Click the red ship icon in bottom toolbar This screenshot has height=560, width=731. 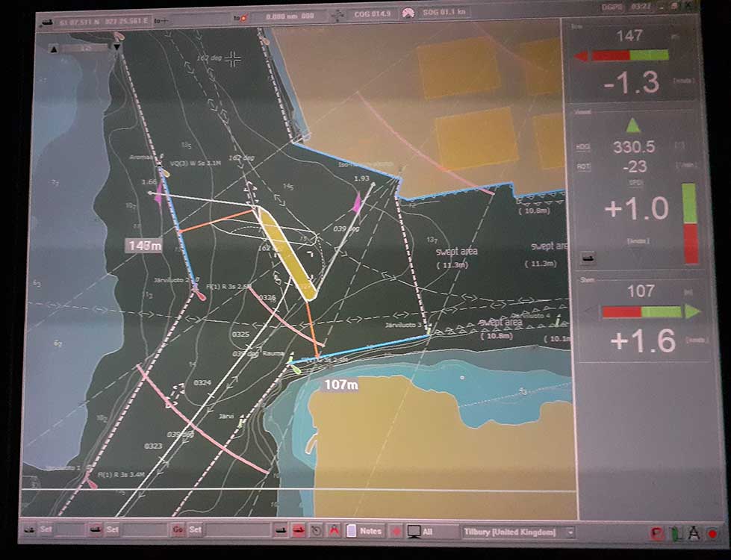[x=298, y=531]
